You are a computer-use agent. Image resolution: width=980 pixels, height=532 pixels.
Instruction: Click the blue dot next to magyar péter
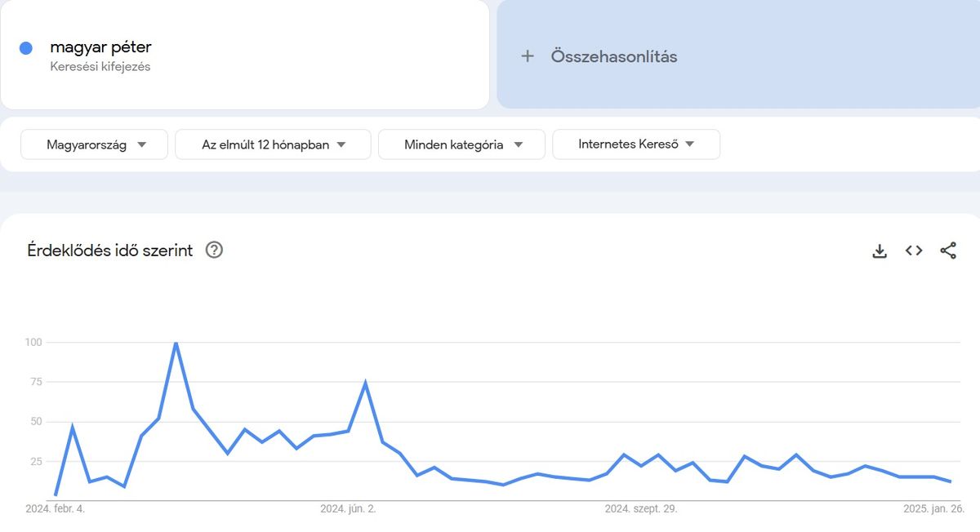(x=26, y=48)
